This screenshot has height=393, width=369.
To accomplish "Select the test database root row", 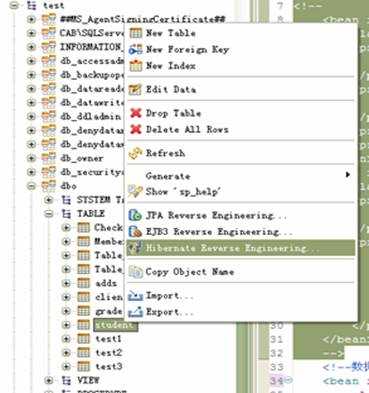I will pyautogui.click(x=54, y=6).
